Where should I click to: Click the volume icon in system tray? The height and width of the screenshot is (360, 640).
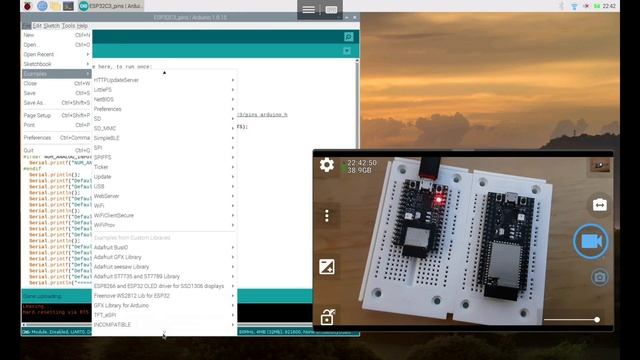586,6
